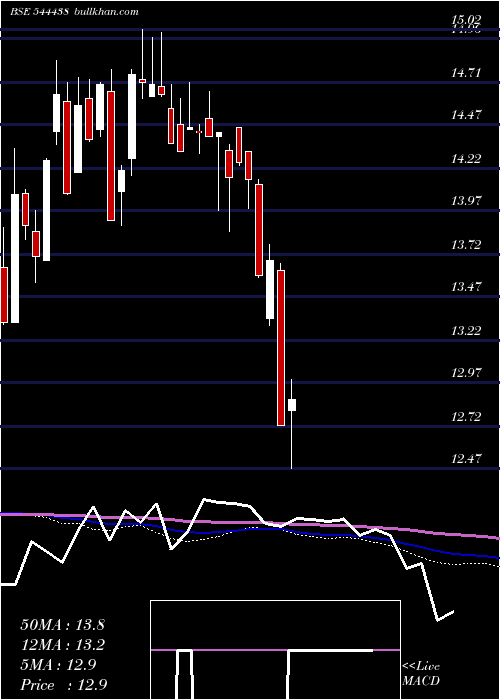Click the 13.47 price axis label
500x700 pixels.
coord(467,287)
